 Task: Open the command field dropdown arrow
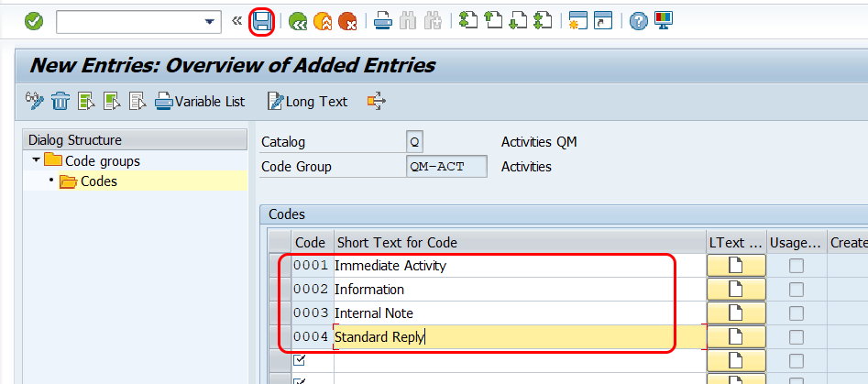coord(209,22)
